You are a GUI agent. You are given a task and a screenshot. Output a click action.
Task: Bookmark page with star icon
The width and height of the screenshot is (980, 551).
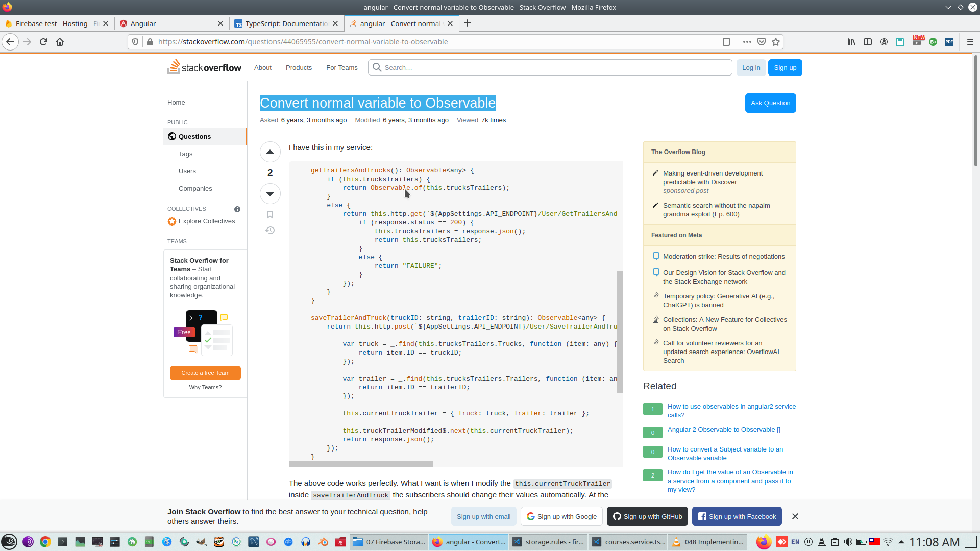776,42
